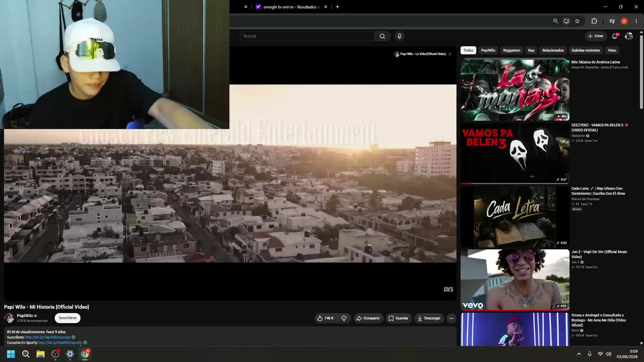Bookmark this page with the star icon
Image resolution: width=644 pixels, height=362 pixels.
tap(577, 21)
